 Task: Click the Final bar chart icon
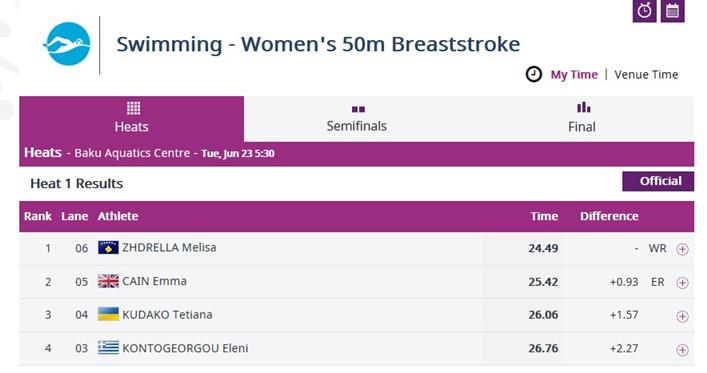[583, 107]
